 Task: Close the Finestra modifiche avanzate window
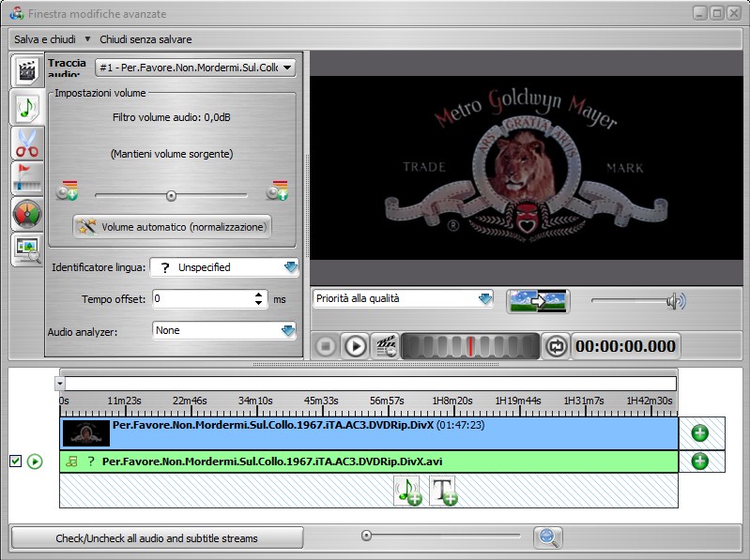(734, 13)
